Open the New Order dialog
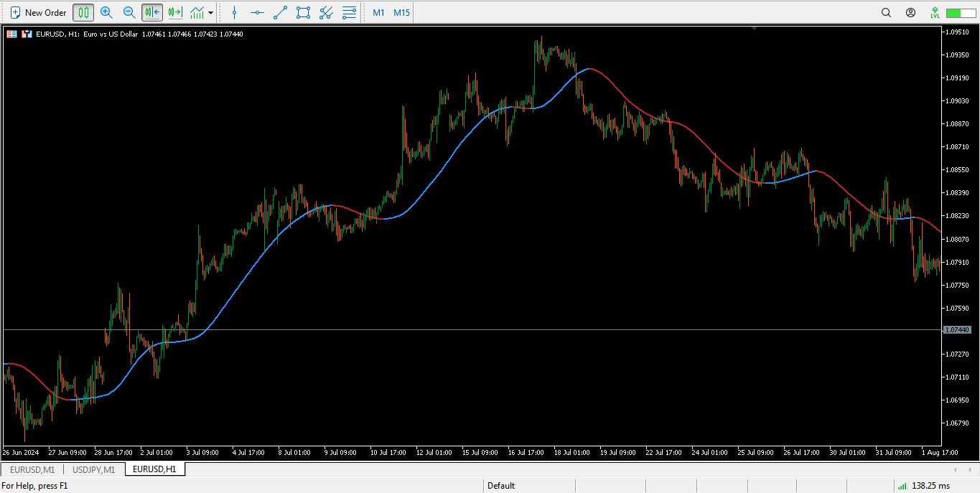The height and width of the screenshot is (493, 980). click(x=38, y=12)
